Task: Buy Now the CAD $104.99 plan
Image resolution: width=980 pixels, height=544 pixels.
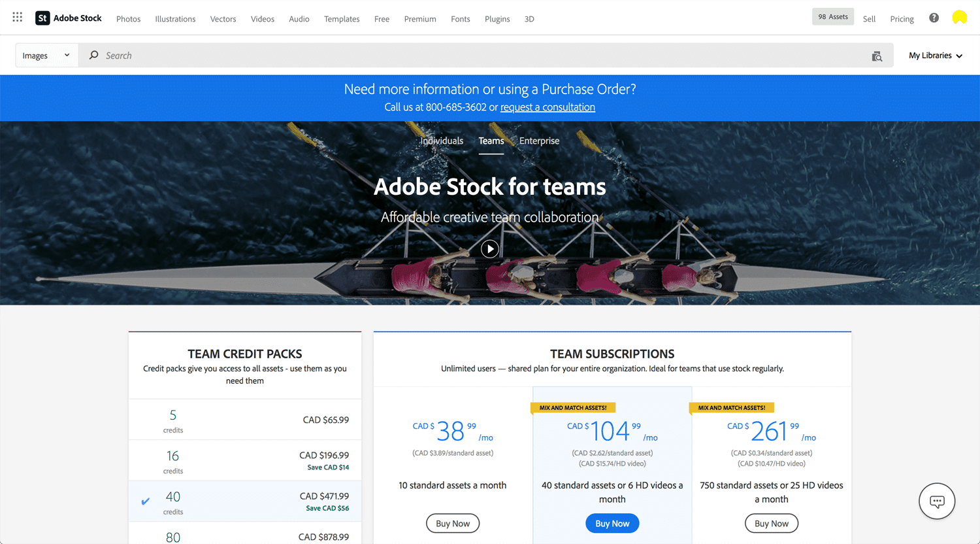Action: click(612, 524)
